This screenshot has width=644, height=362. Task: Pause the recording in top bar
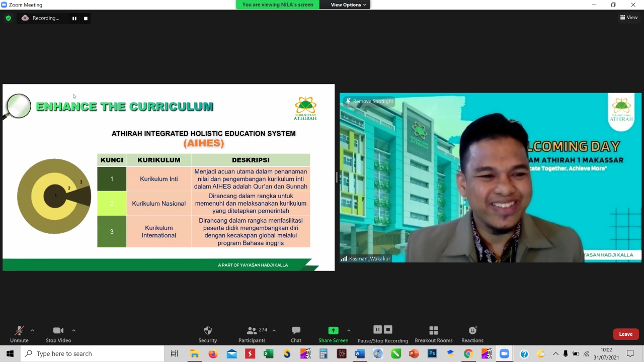[x=74, y=19]
